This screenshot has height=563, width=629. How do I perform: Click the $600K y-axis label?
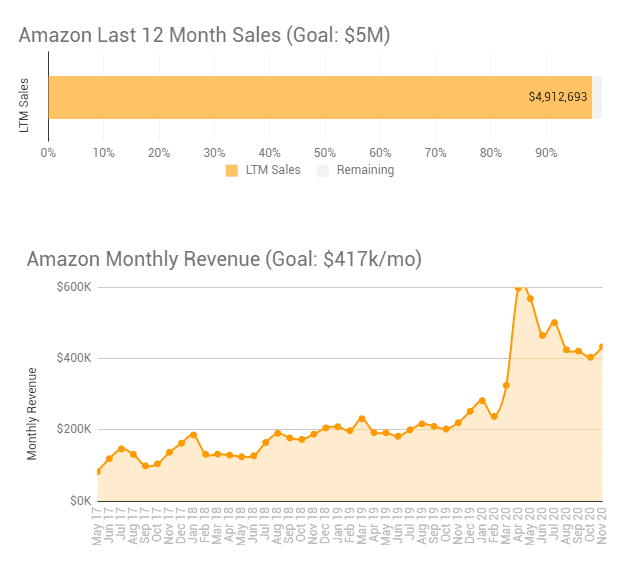point(76,288)
